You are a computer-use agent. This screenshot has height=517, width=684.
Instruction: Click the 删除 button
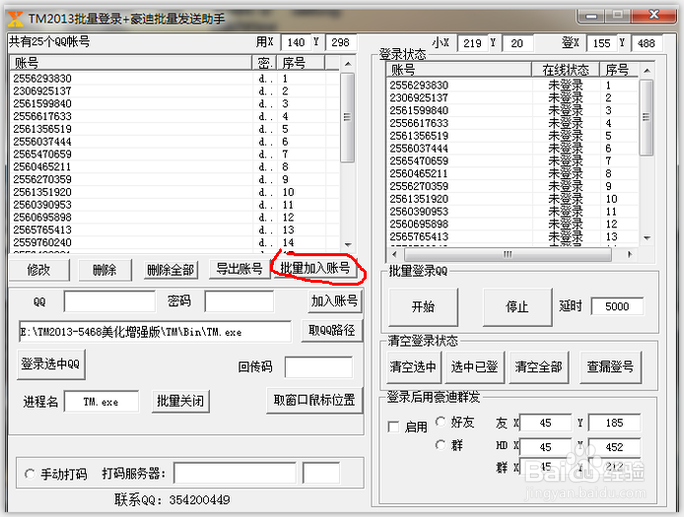[x=105, y=270]
